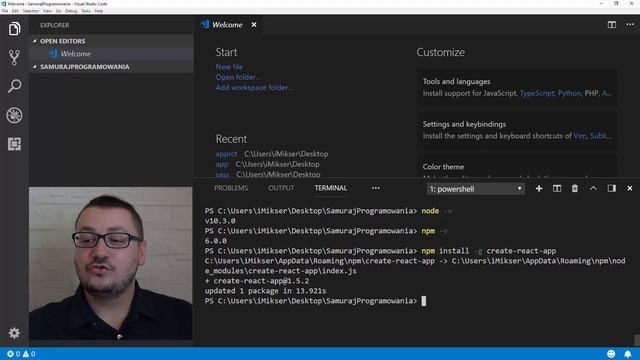Click the Vim keybindings link
The image size is (640, 360).
point(580,136)
